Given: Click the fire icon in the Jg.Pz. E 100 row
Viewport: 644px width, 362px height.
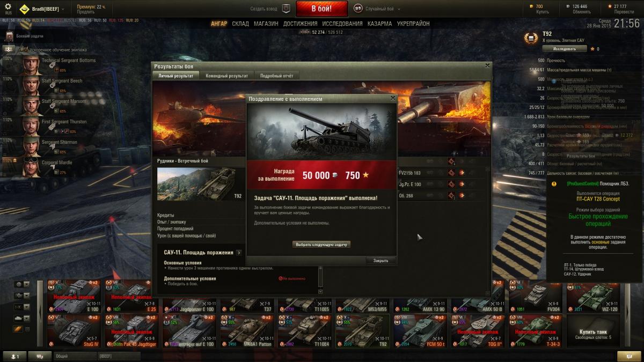Looking at the screenshot, I should [x=462, y=184].
